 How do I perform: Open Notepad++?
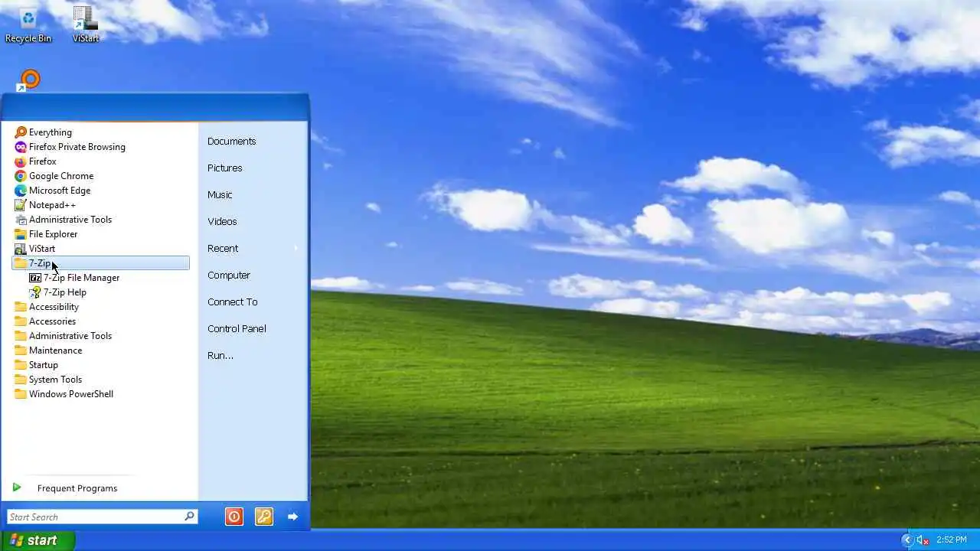click(x=45, y=205)
